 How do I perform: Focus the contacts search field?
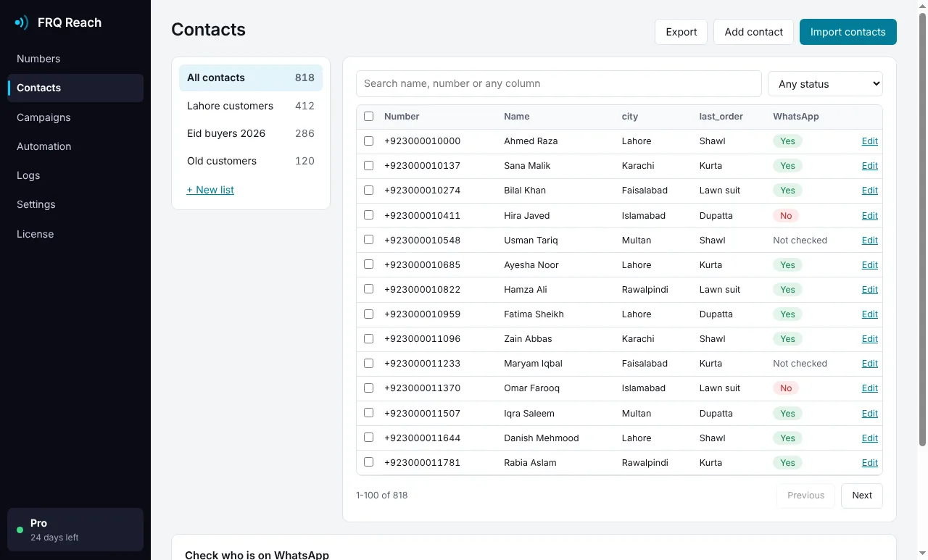[x=558, y=83]
